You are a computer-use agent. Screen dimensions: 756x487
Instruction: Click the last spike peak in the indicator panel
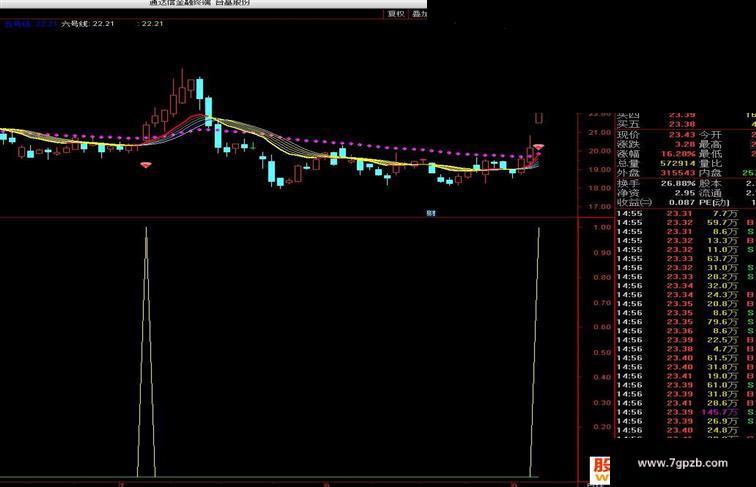(539, 230)
